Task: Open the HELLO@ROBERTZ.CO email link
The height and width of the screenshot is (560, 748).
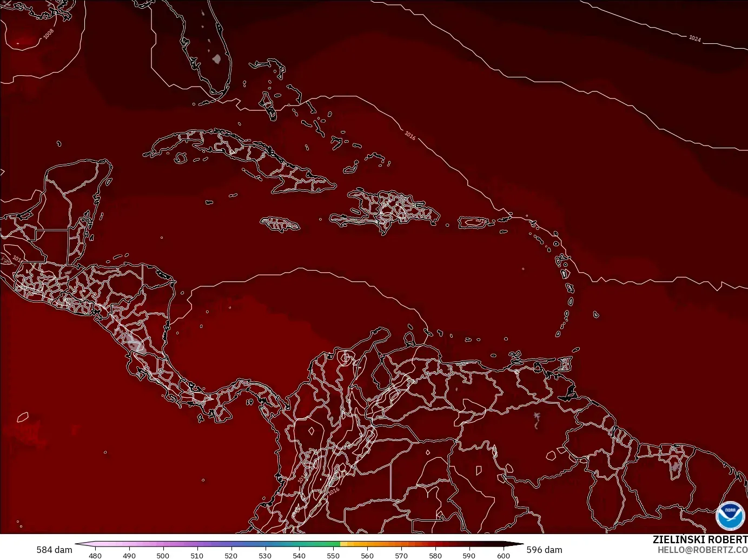Action: pos(703,550)
